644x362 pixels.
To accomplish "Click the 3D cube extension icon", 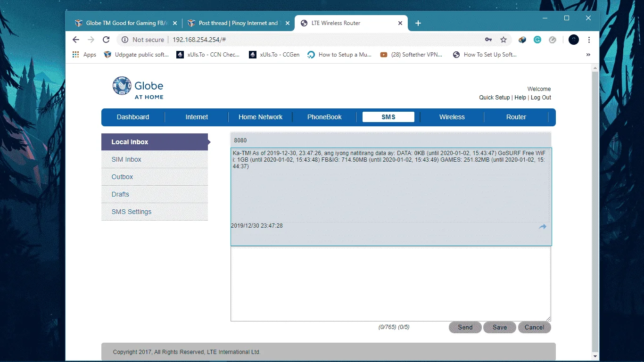I will [x=522, y=40].
